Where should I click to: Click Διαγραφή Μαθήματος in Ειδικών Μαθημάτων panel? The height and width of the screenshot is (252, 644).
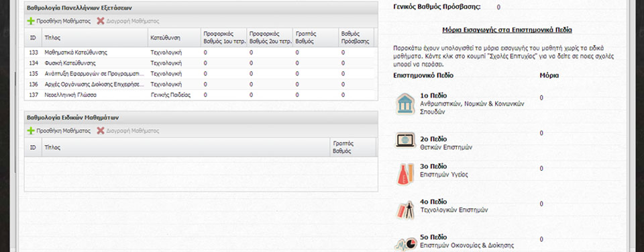click(128, 131)
